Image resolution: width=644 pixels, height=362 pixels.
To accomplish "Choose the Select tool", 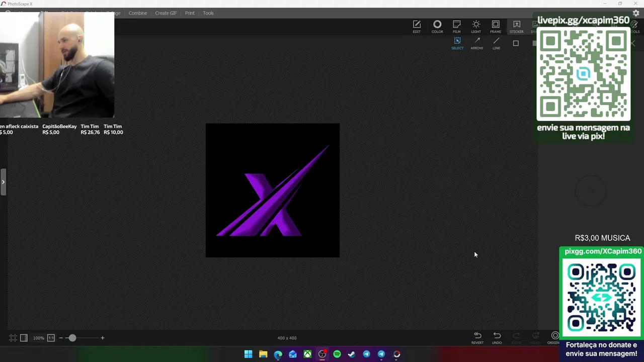I will [x=457, y=43].
